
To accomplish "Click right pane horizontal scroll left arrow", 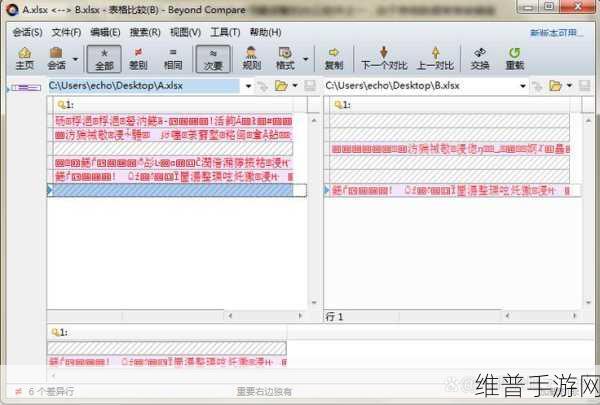I will [507, 316].
